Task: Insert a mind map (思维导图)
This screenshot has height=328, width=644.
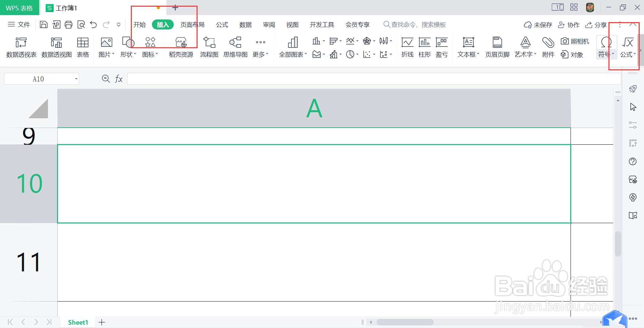Action: coord(235,47)
